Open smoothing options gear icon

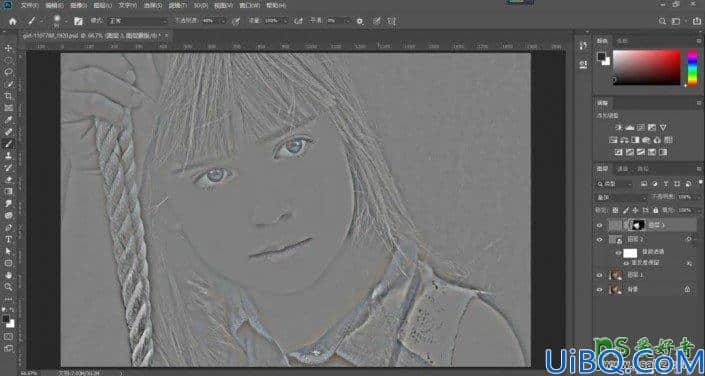coord(360,21)
